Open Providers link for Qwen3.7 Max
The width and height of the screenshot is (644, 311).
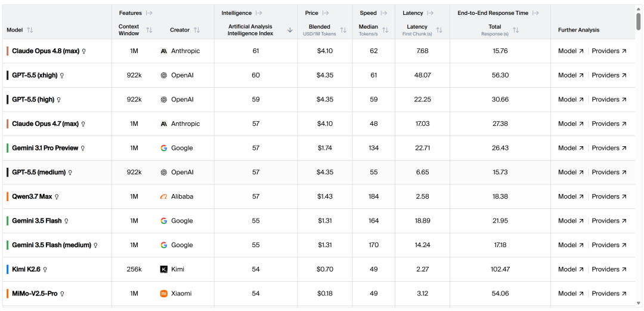(x=609, y=196)
